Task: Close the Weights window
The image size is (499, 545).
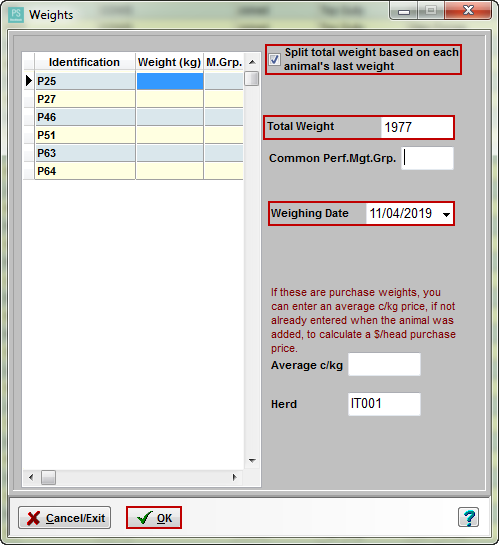Action: coord(468,10)
